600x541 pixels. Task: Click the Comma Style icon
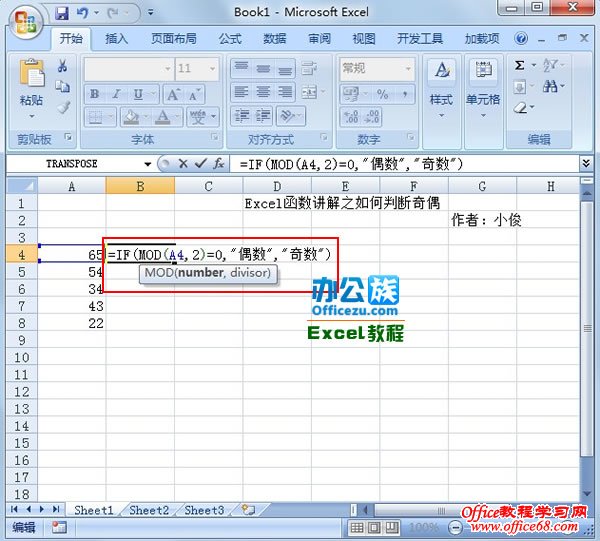404,94
